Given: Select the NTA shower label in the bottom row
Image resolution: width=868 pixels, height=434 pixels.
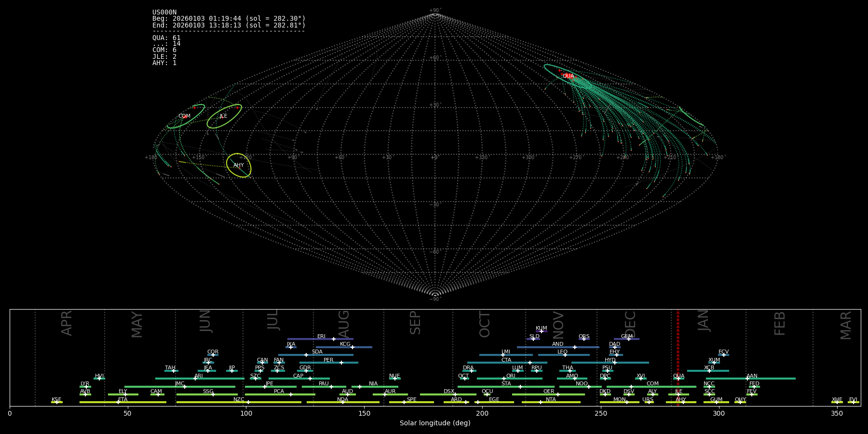Looking at the screenshot, I should pyautogui.click(x=551, y=400).
